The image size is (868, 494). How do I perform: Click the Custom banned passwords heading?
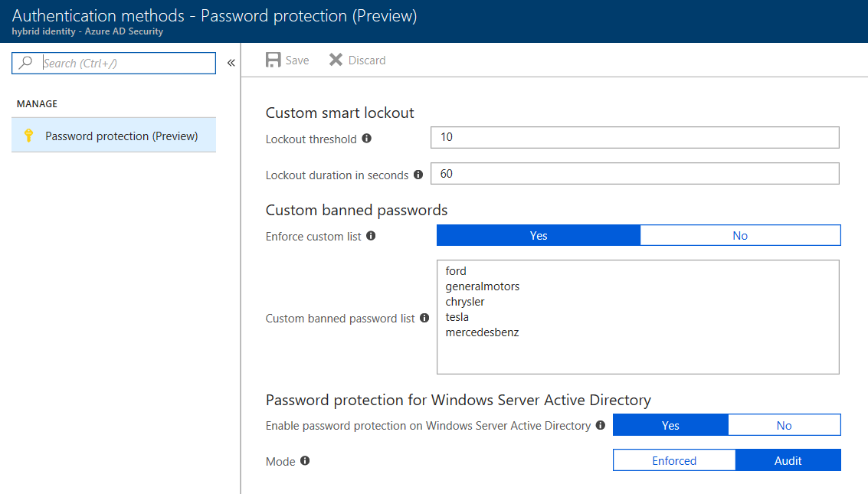356,210
